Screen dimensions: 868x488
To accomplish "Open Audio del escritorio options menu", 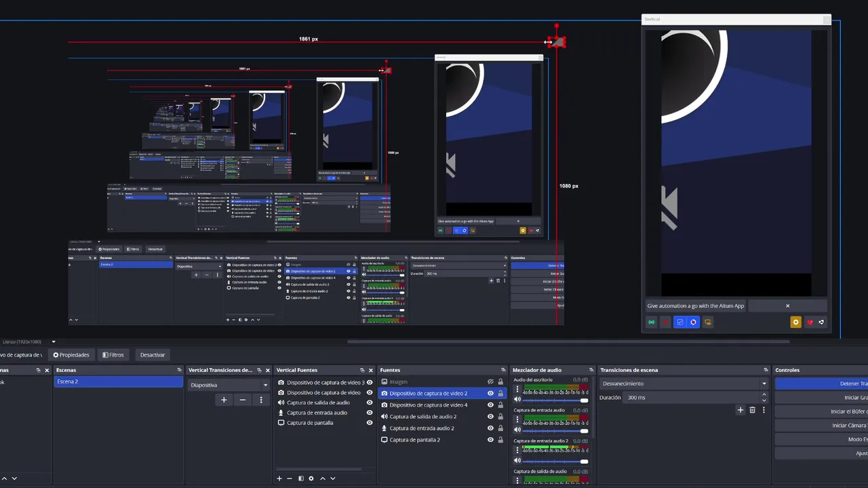I will (517, 389).
